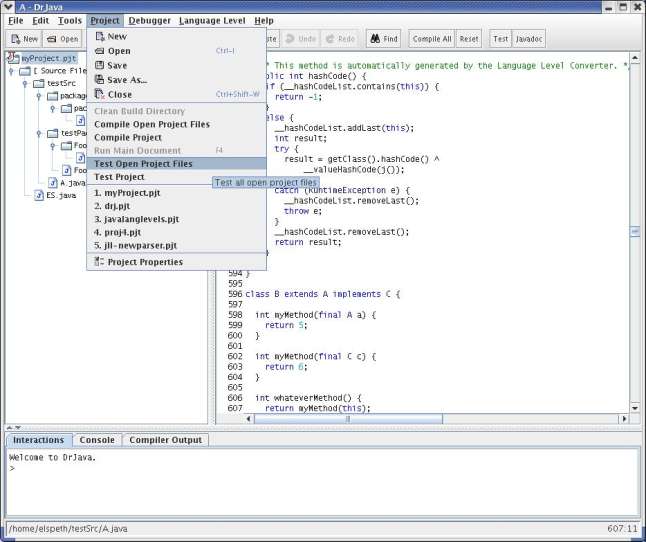Click in the Interactions prompt area
This screenshot has width=646, height=542.
[323, 482]
